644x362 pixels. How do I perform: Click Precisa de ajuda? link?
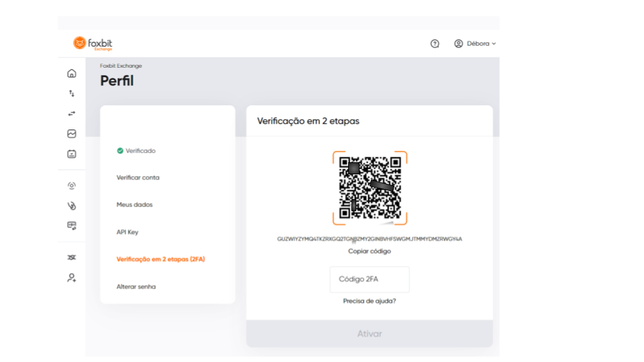pyautogui.click(x=369, y=301)
